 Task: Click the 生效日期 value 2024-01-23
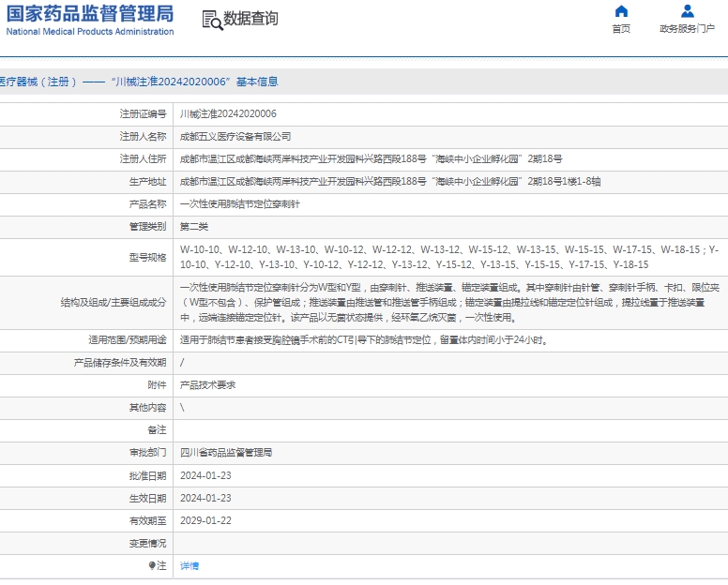coord(205,498)
